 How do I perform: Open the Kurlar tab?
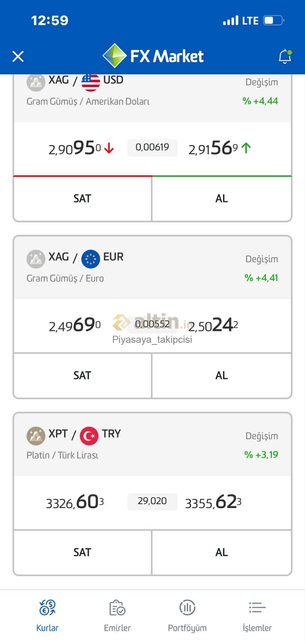(x=47, y=616)
